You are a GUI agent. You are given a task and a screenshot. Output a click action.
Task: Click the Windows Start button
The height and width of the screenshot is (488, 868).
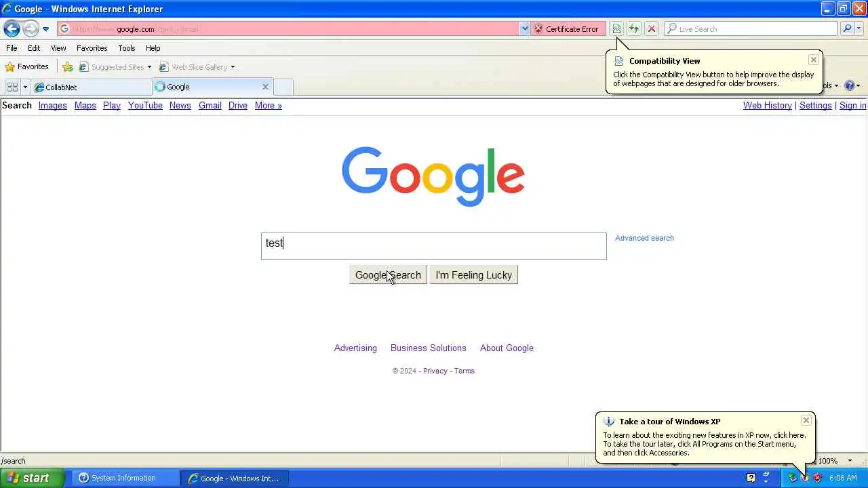32,478
